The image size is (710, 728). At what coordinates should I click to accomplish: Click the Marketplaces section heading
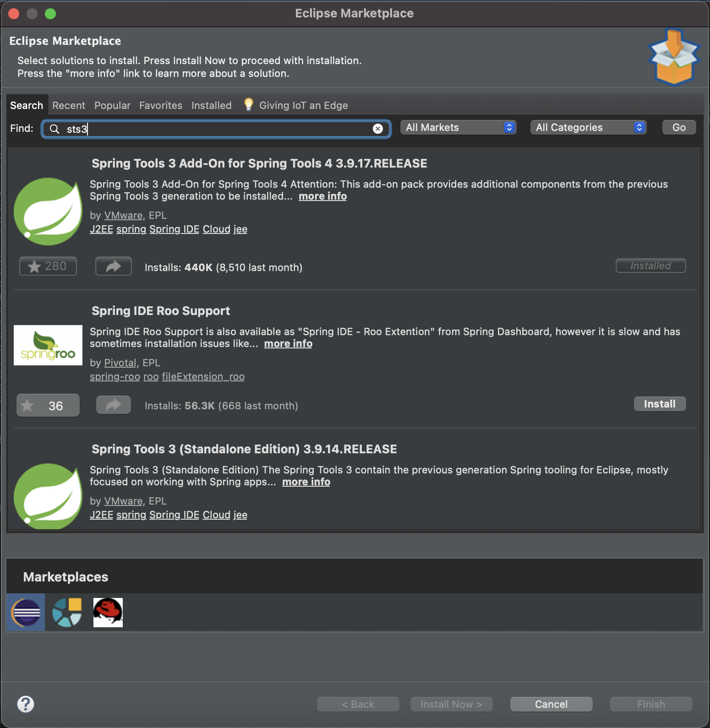(66, 577)
